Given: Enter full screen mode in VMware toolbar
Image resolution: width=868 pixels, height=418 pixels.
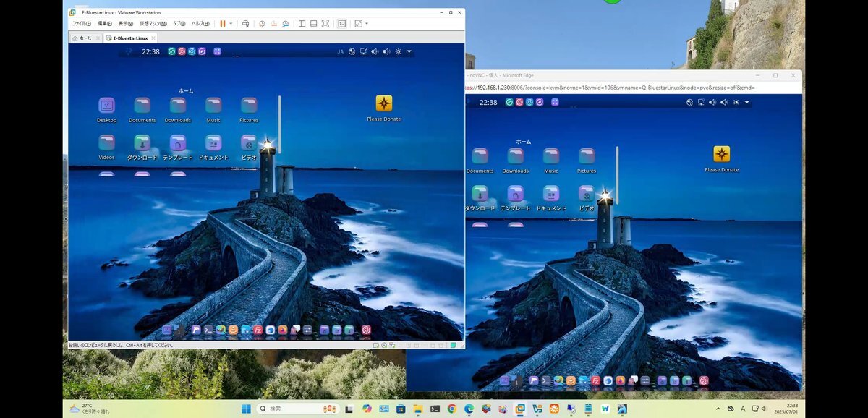Looking at the screenshot, I should (x=325, y=24).
